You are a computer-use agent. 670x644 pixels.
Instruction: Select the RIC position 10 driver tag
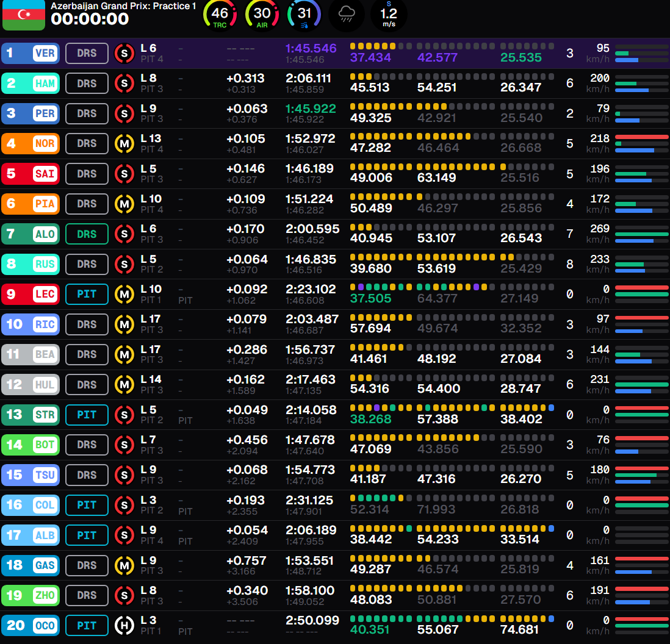31,324
